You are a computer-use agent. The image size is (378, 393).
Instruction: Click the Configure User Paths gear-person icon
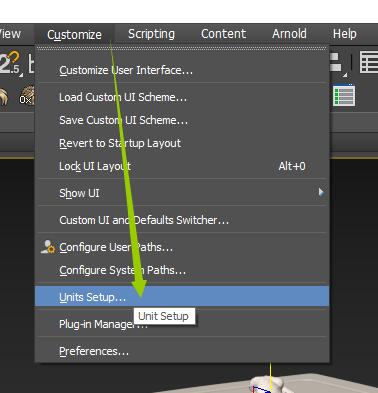click(48, 247)
